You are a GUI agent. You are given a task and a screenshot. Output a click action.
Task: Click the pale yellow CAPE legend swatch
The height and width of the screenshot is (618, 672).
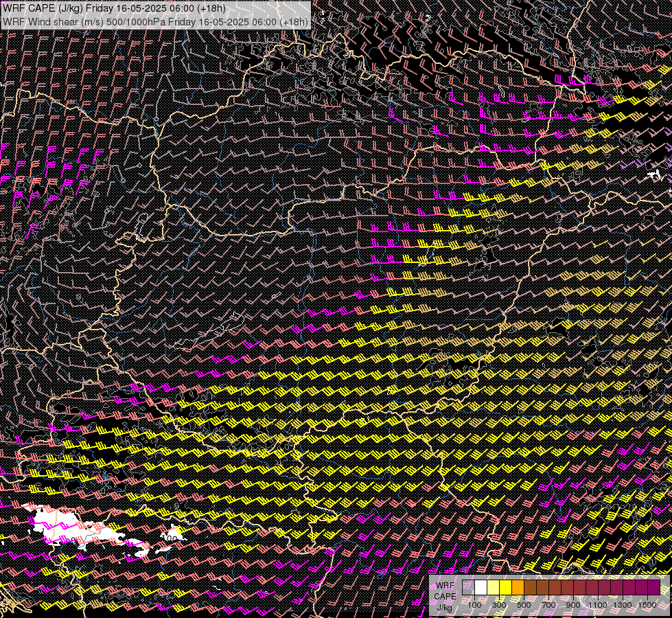tap(494, 587)
